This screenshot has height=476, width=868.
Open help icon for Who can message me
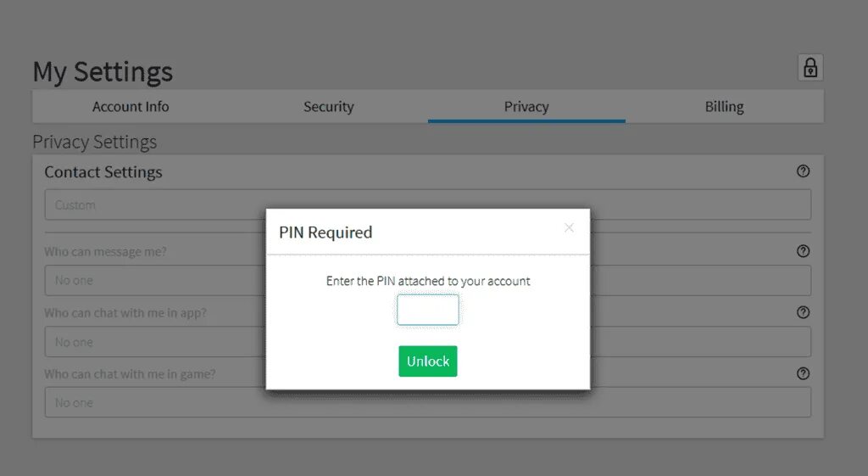804,252
